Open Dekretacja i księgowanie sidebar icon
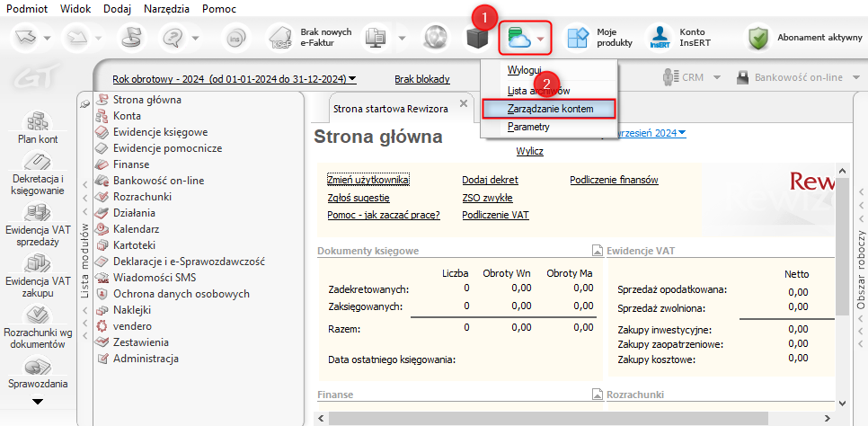 (37, 161)
